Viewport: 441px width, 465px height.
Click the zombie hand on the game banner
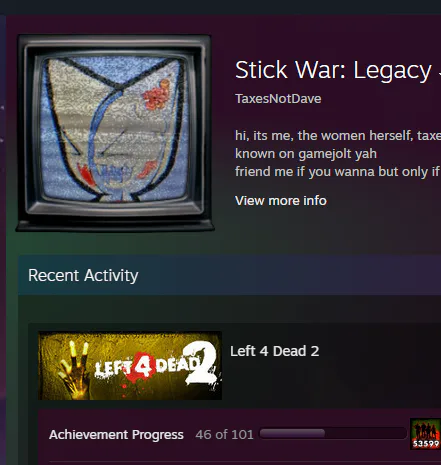tap(75, 369)
